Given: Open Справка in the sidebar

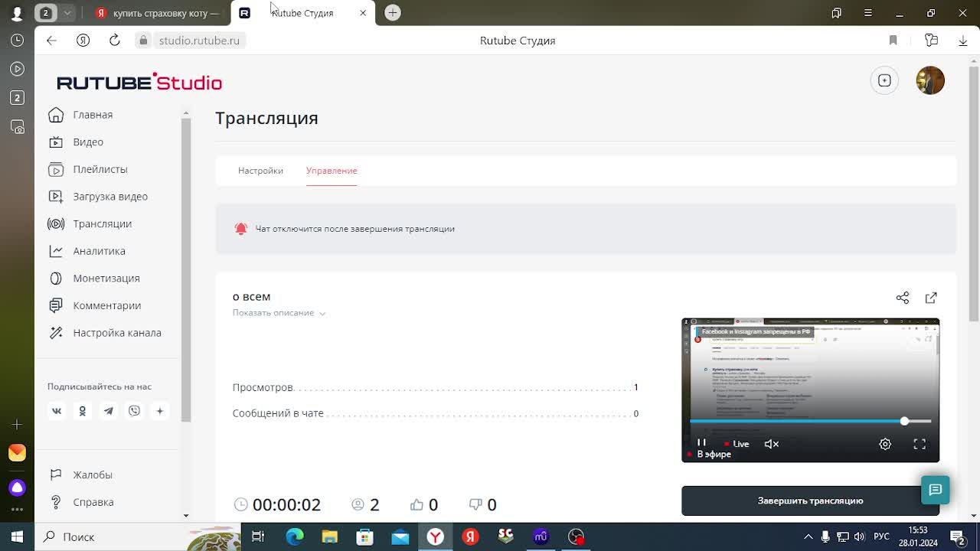Looking at the screenshot, I should coord(81,502).
